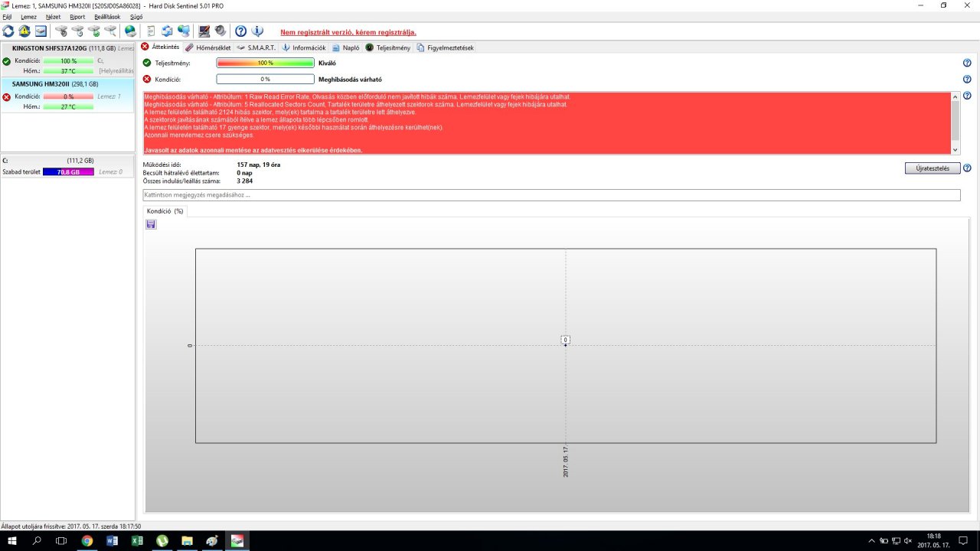The height and width of the screenshot is (551, 980).
Task: Open the S.M.A.R.T. tab
Action: click(x=256, y=47)
